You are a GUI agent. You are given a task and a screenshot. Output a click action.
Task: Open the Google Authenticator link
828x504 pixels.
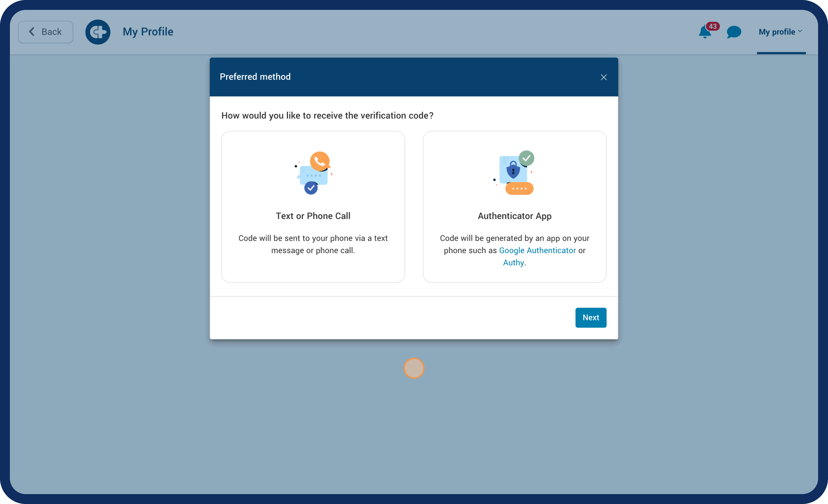tap(537, 250)
